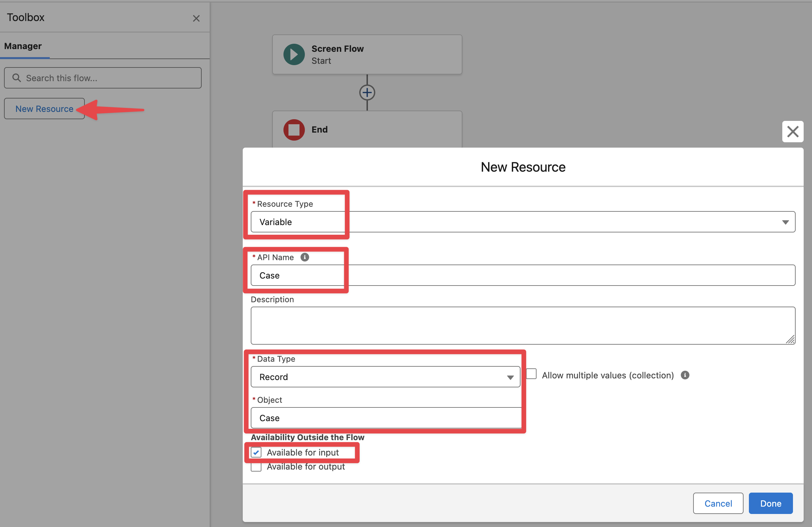Enable Allow multiple values (collection) checkbox

[531, 374]
